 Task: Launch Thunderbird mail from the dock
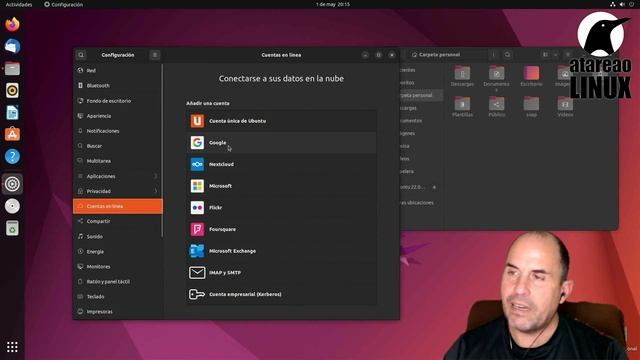pos(12,46)
